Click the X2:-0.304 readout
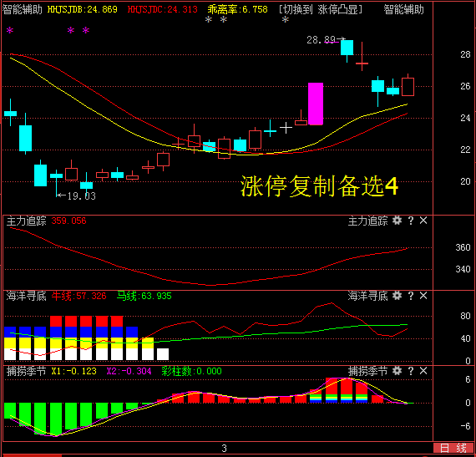The width and height of the screenshot is (476, 457). [x=129, y=371]
